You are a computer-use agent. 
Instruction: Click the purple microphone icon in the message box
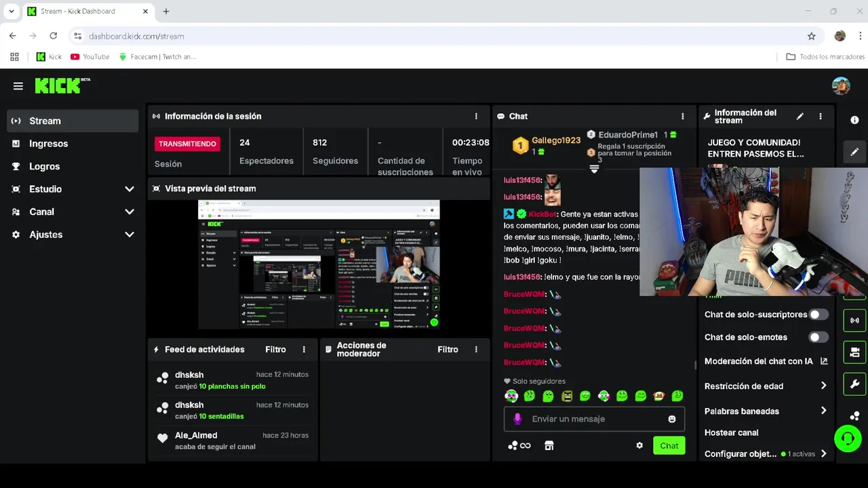tap(518, 419)
